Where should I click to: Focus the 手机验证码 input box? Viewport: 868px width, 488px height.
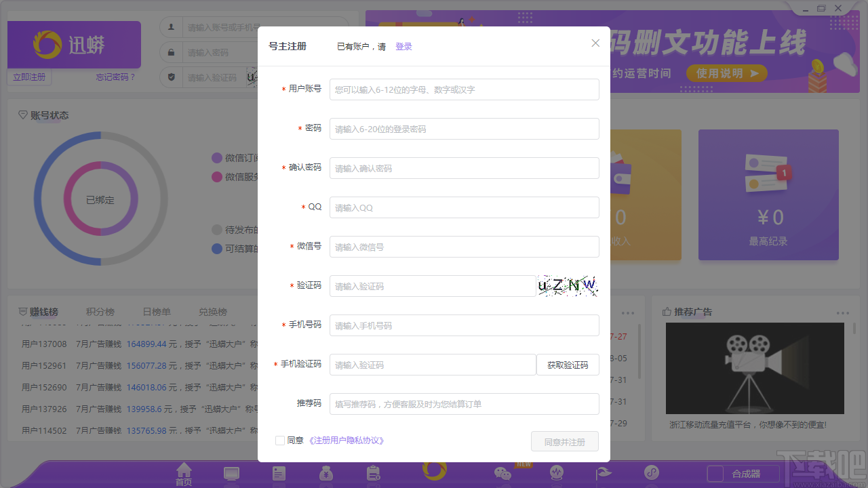(x=433, y=365)
